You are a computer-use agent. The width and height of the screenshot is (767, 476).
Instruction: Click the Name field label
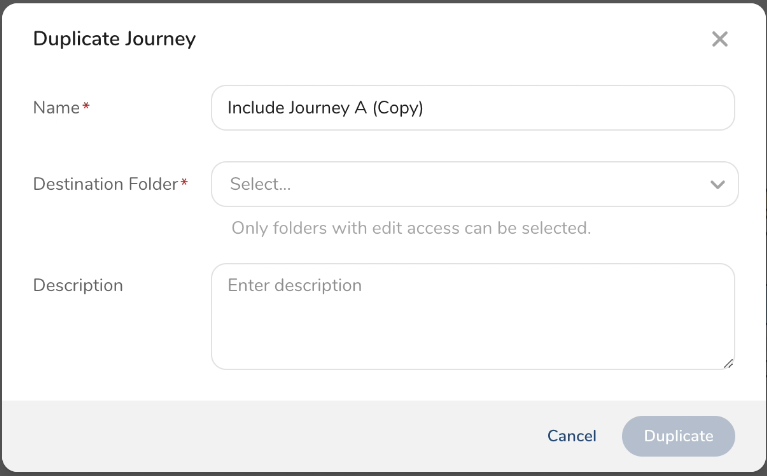(x=56, y=108)
